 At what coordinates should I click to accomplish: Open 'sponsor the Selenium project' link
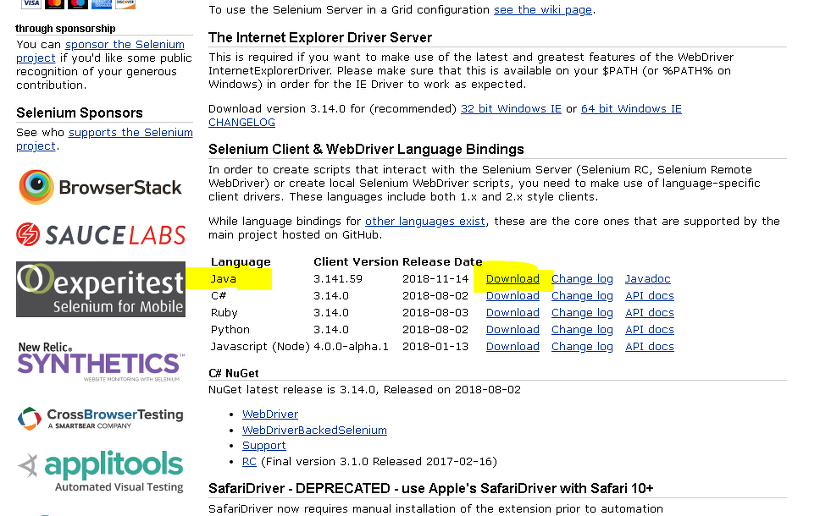(x=100, y=51)
